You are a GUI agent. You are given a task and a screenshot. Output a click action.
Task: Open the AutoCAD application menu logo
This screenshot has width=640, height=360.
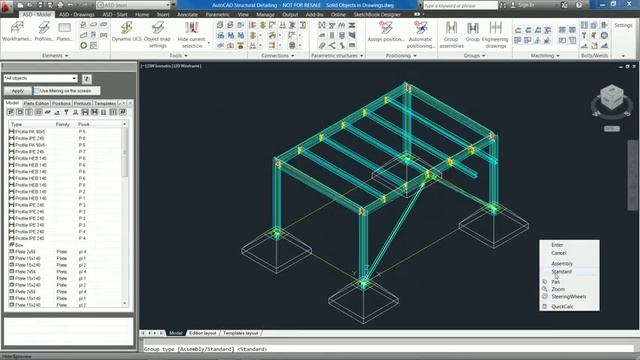pyautogui.click(x=7, y=7)
